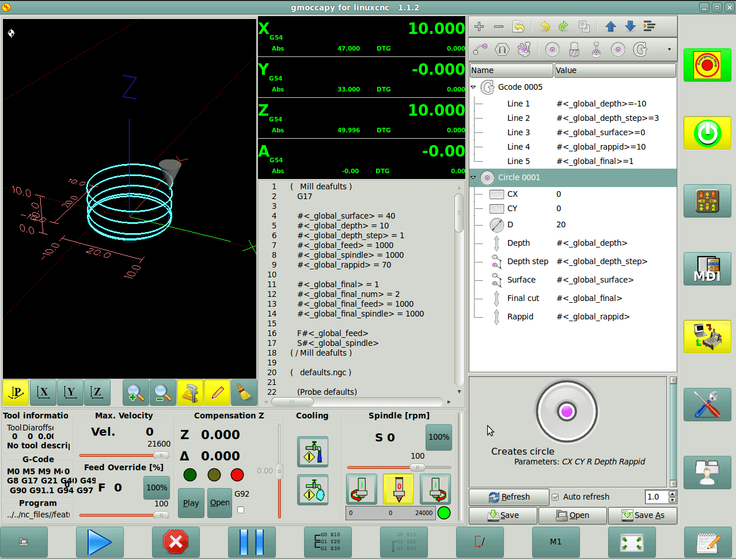
Task: Start program with blue run arrow
Action: 100,542
